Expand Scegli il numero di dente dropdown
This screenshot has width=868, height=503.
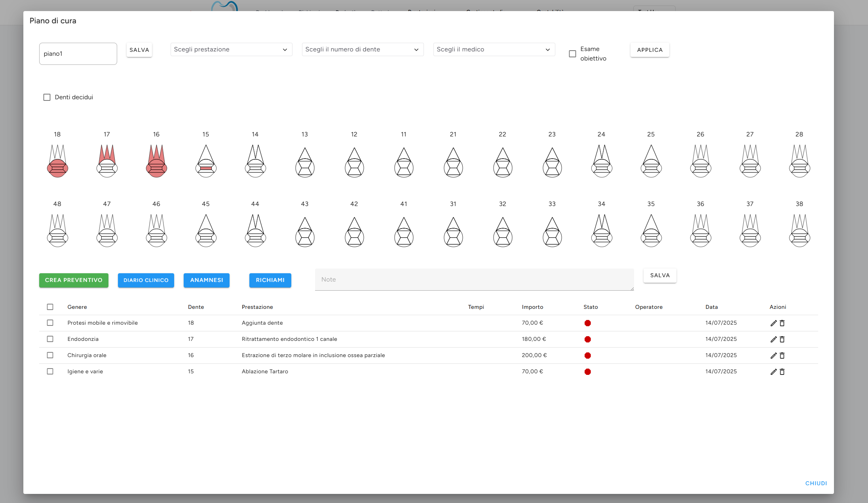pos(363,49)
